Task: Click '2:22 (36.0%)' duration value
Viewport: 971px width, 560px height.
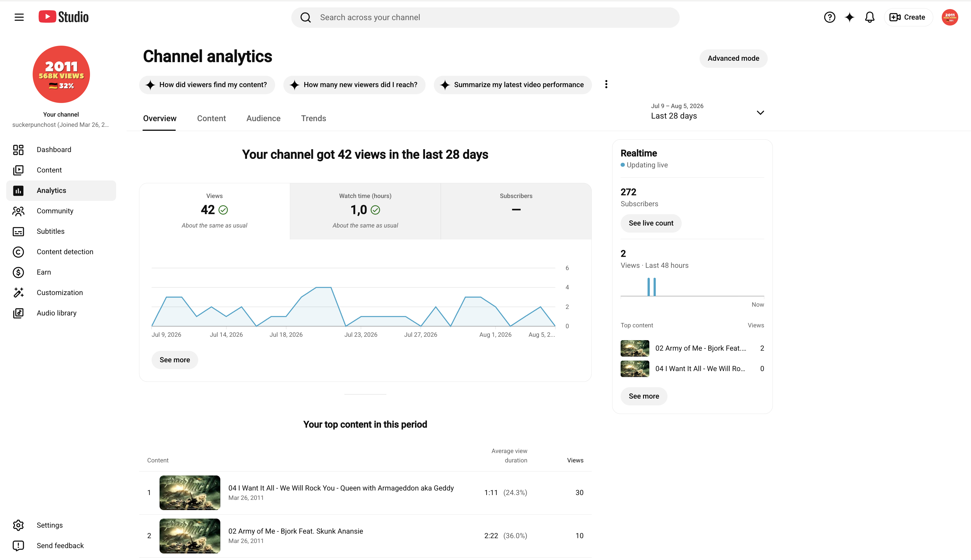Action: tap(505, 536)
